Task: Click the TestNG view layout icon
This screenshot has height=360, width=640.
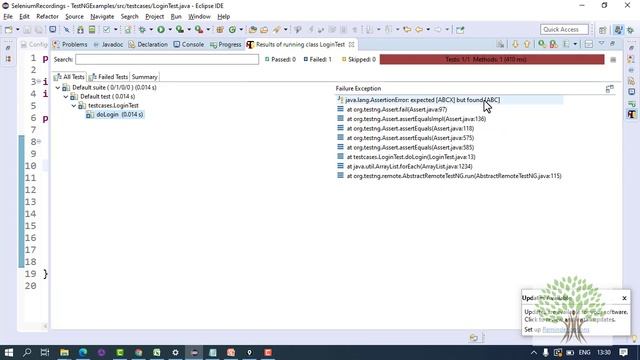Action: point(589,44)
